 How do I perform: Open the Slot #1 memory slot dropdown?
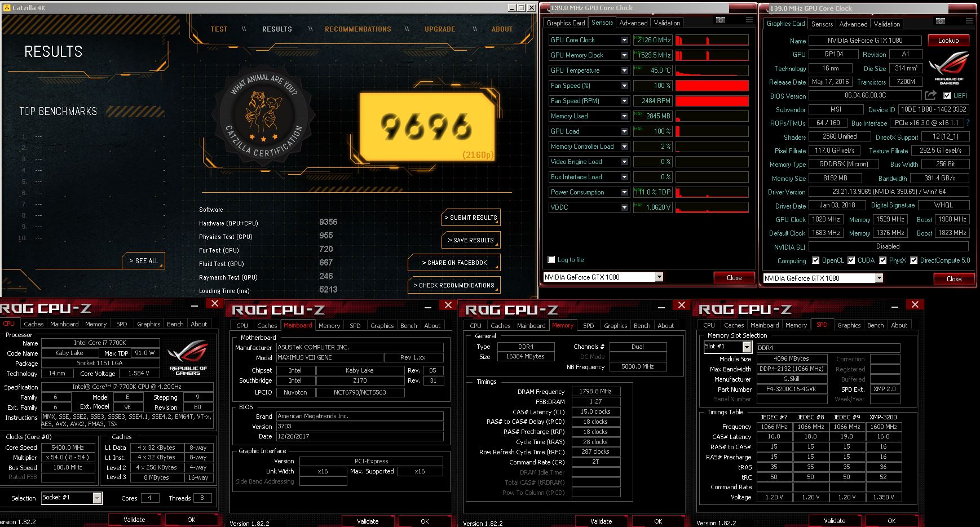click(x=747, y=347)
